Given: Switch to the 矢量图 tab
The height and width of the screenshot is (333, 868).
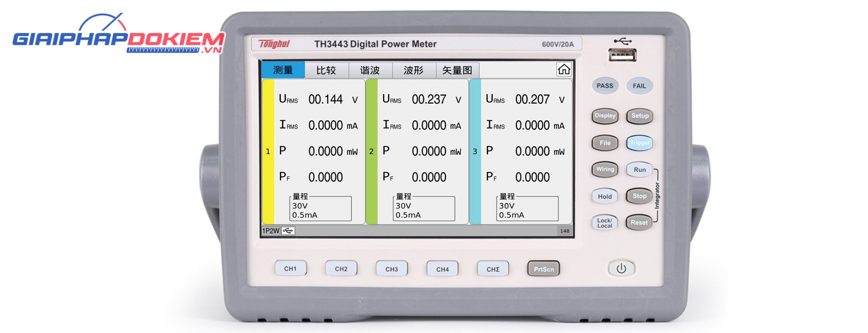Looking at the screenshot, I should coord(458,70).
